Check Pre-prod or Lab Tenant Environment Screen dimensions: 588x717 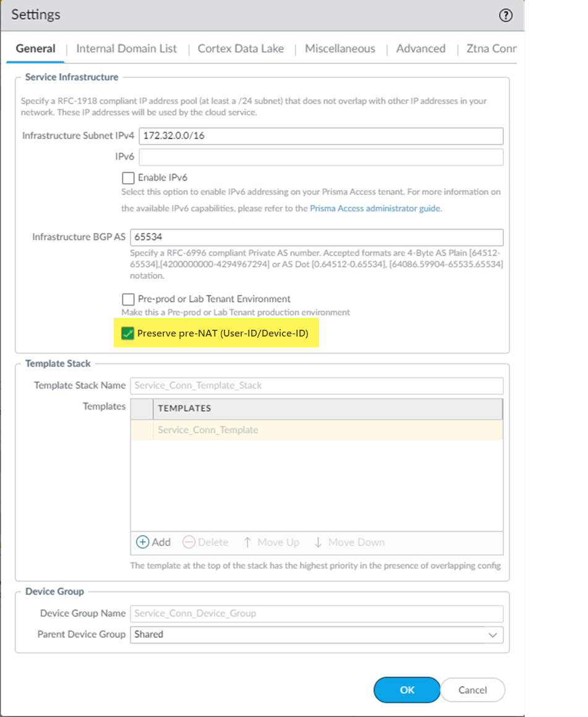[x=128, y=299]
